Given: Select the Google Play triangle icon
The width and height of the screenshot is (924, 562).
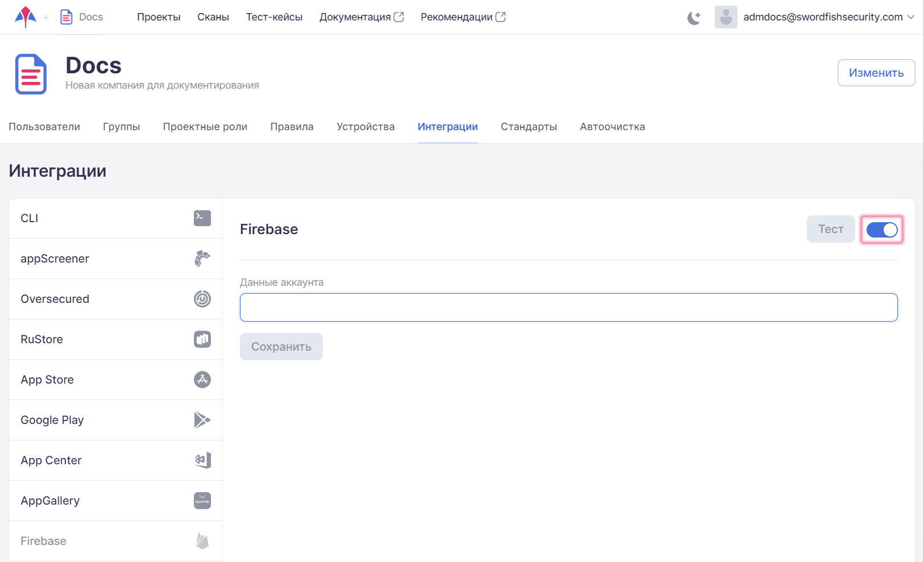Looking at the screenshot, I should tap(202, 420).
